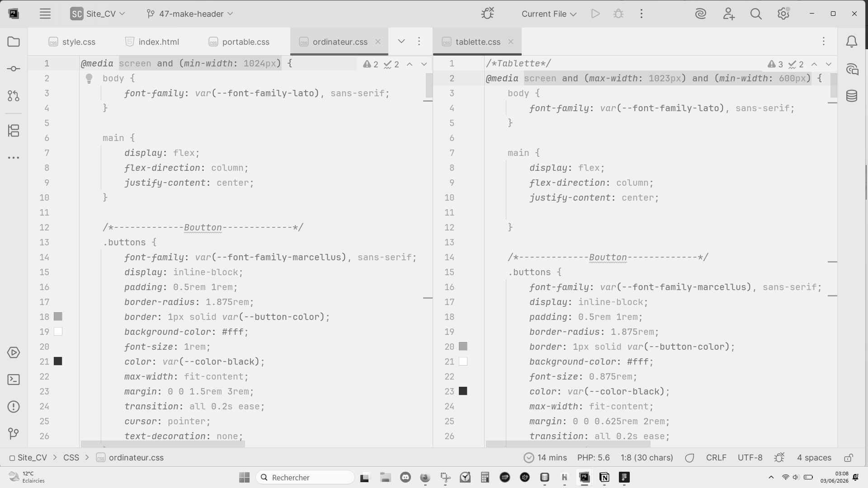Show more tool windows ellipsis
868x488 pixels.
click(14, 158)
